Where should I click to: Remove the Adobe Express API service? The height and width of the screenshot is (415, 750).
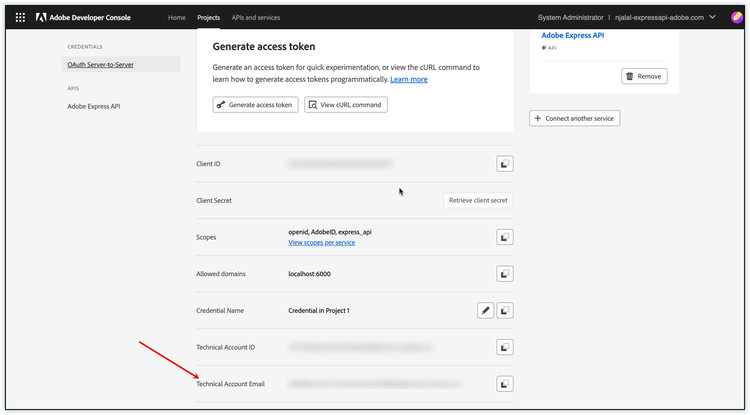[x=644, y=76]
